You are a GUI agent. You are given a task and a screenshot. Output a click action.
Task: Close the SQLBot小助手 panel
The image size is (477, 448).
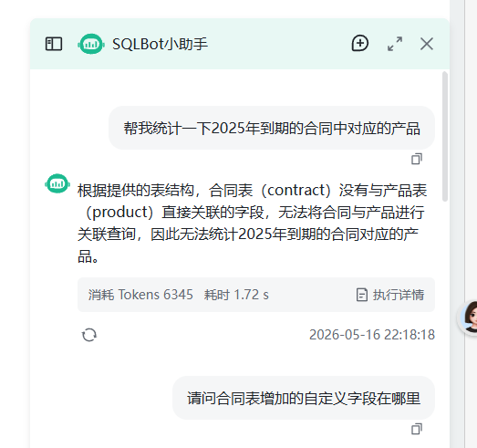(427, 44)
